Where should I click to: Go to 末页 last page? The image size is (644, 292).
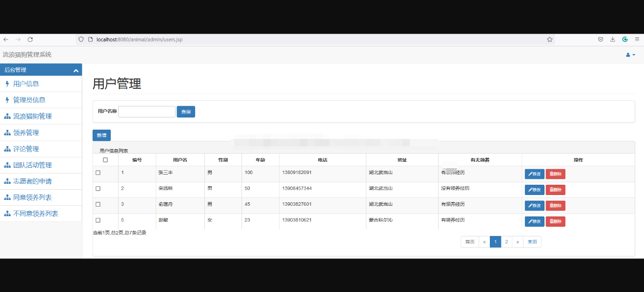pos(532,242)
